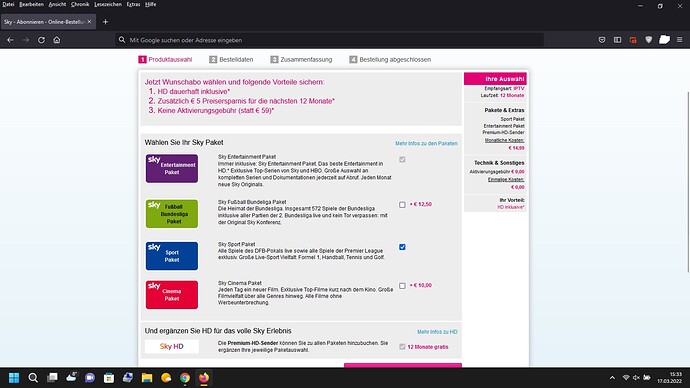Open a new browser tab
The height and width of the screenshot is (388, 690).
pyautogui.click(x=105, y=22)
